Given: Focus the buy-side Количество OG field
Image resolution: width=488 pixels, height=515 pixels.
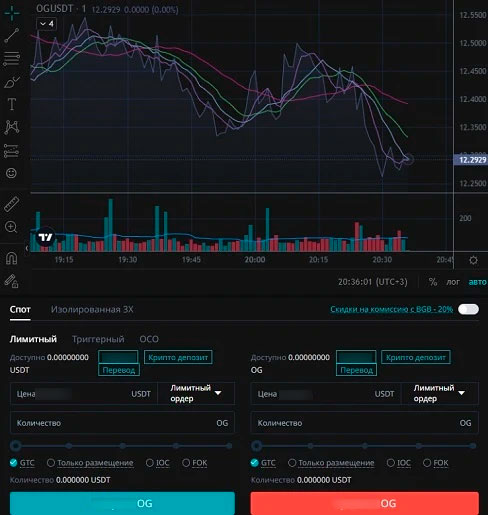Looking at the screenshot, I should point(122,423).
